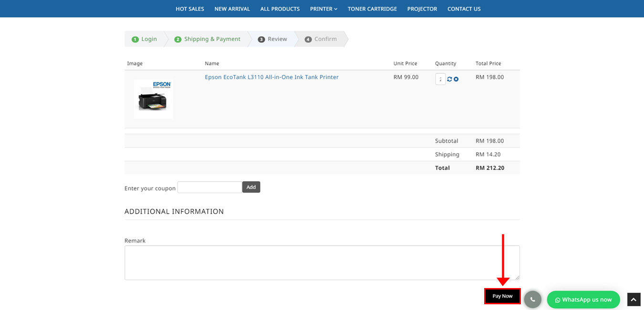Image resolution: width=644 pixels, height=310 pixels.
Task: Open NEW ARRIVAL menu item
Action: tap(232, 9)
